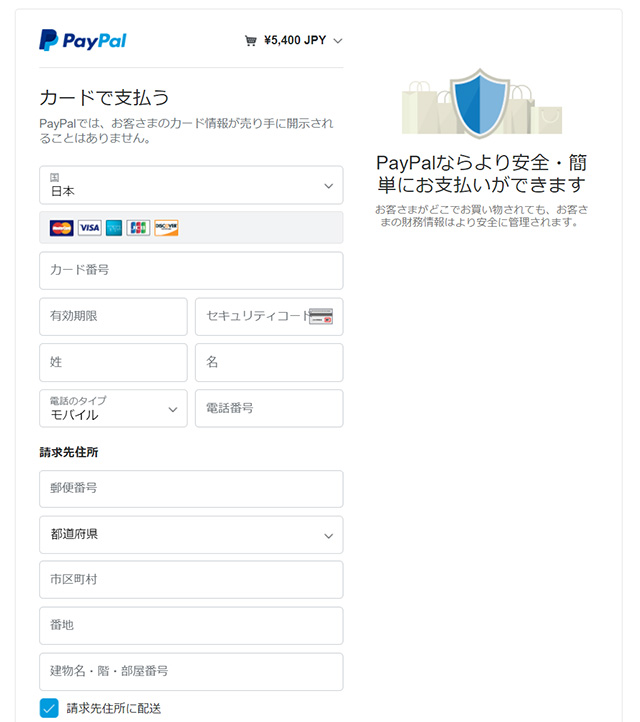Uncheck the 請求先住所に配送 checkbox
The height and width of the screenshot is (722, 640).
tap(49, 708)
